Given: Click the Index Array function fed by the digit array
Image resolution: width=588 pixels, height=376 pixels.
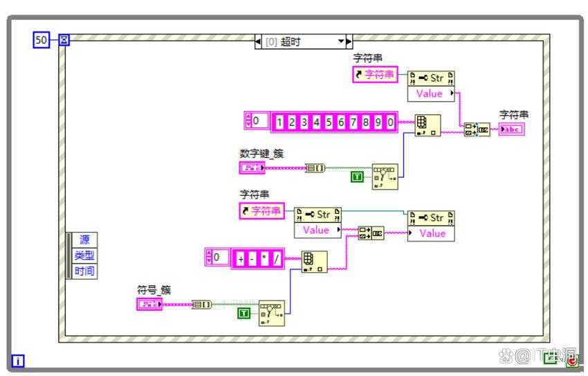Looking at the screenshot, I should [428, 125].
